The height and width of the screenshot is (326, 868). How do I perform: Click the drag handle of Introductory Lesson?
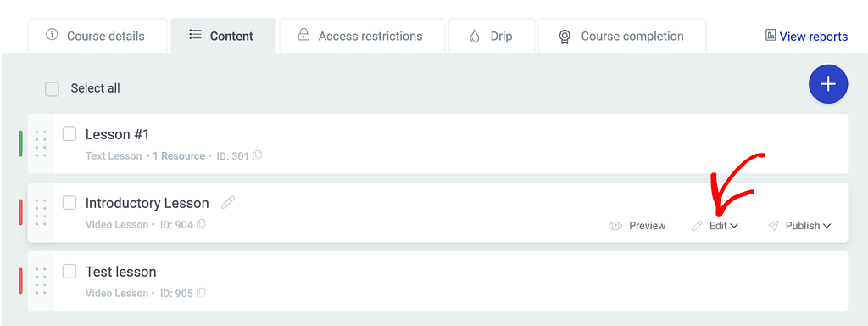[x=41, y=212]
